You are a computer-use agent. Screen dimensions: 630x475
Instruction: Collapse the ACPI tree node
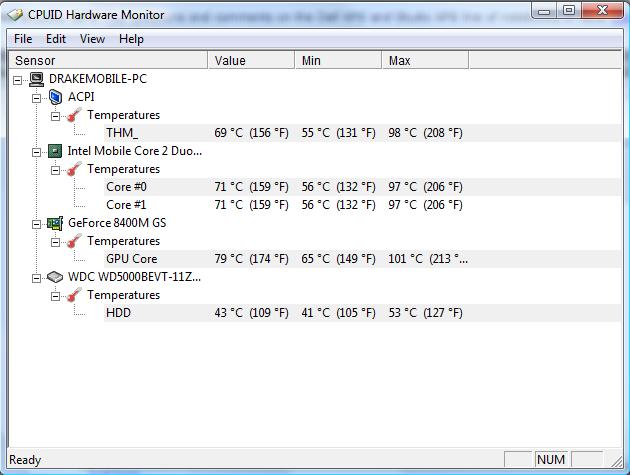click(x=37, y=98)
